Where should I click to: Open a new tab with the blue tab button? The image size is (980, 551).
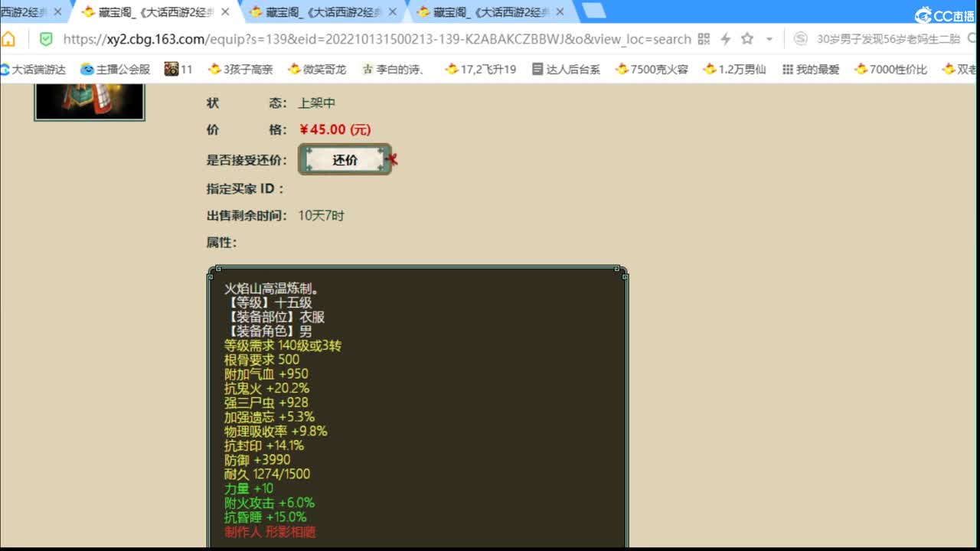594,11
